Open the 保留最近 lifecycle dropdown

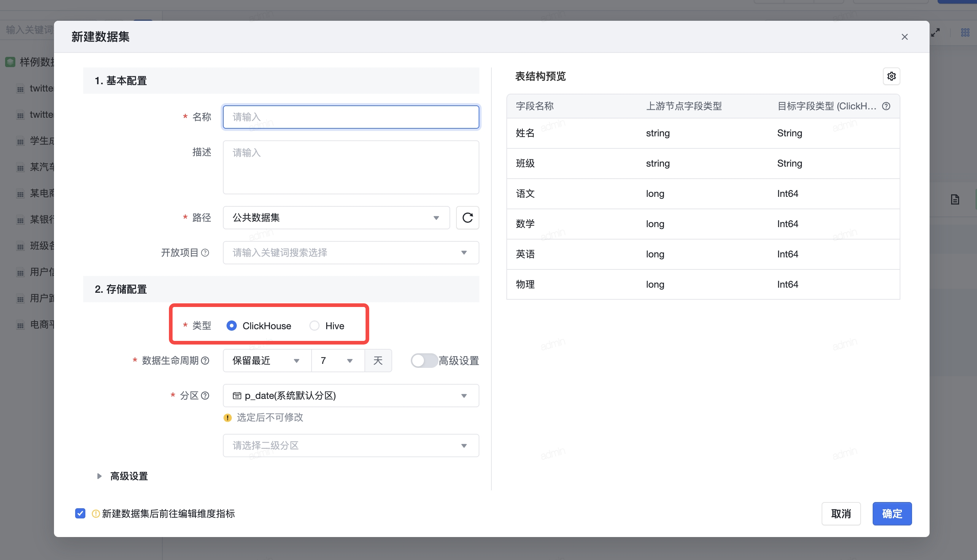click(266, 360)
